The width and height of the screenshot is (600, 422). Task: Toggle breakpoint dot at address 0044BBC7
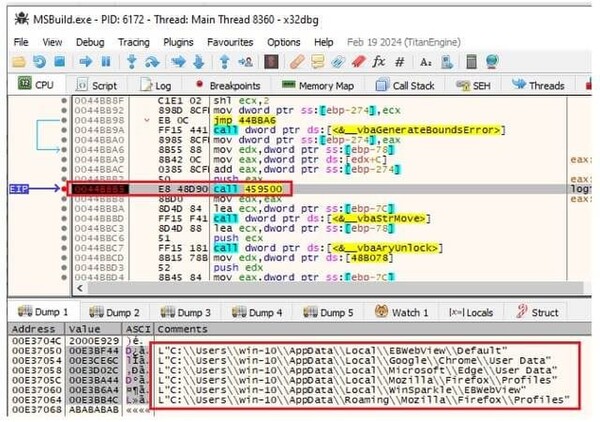click(64, 248)
